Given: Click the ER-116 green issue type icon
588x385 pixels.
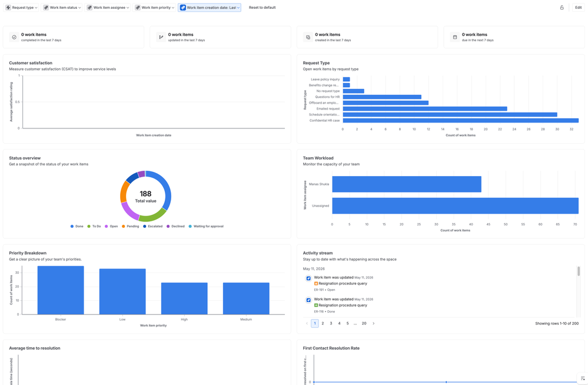Looking at the screenshot, I should click(x=316, y=306).
